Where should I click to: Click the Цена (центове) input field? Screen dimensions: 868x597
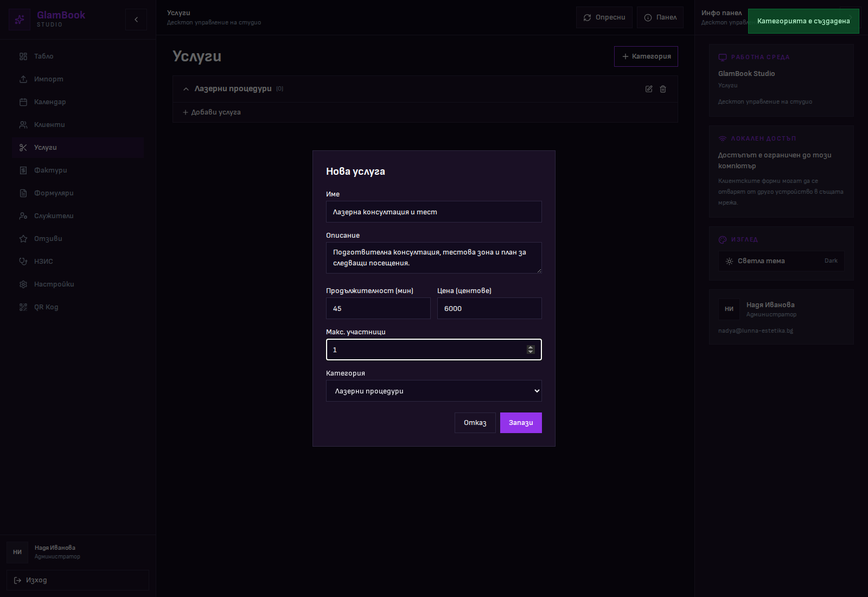489,308
